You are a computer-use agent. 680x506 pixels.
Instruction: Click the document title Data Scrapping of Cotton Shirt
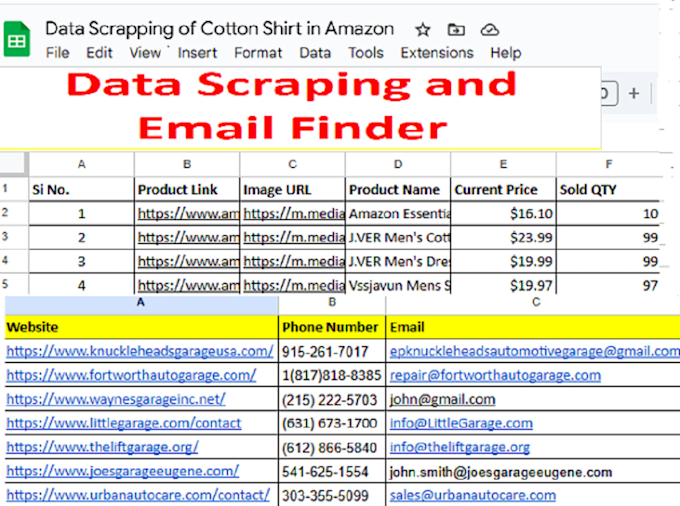pyautogui.click(x=219, y=29)
